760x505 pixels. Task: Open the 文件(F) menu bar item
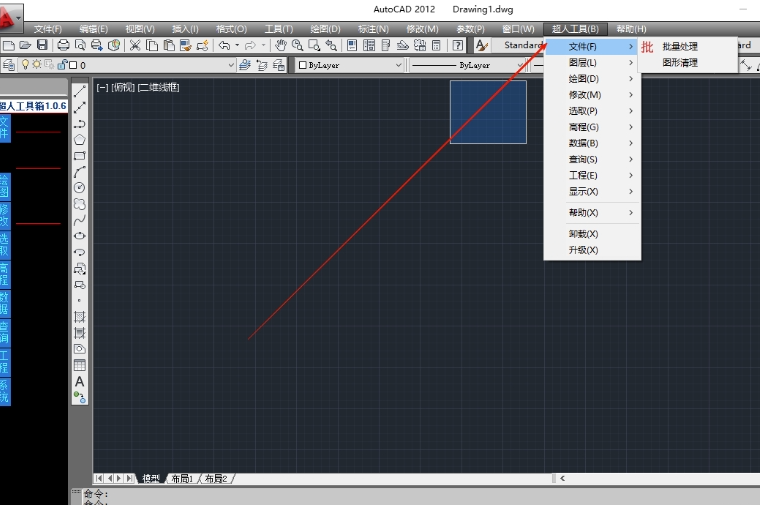(x=48, y=29)
